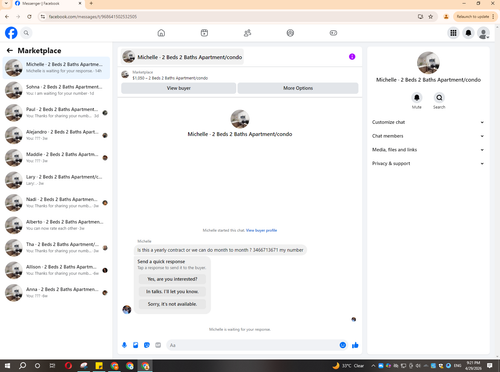Open the Alberto conversation
500x372 pixels.
(x=56, y=225)
